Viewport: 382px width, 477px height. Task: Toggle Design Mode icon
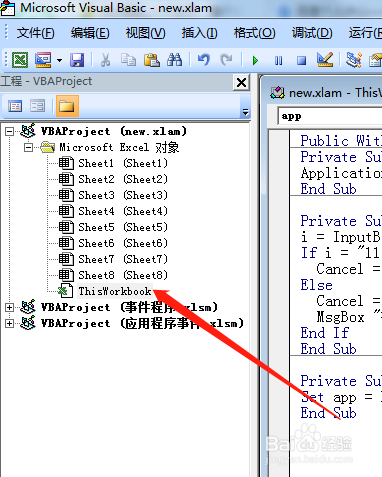click(325, 60)
